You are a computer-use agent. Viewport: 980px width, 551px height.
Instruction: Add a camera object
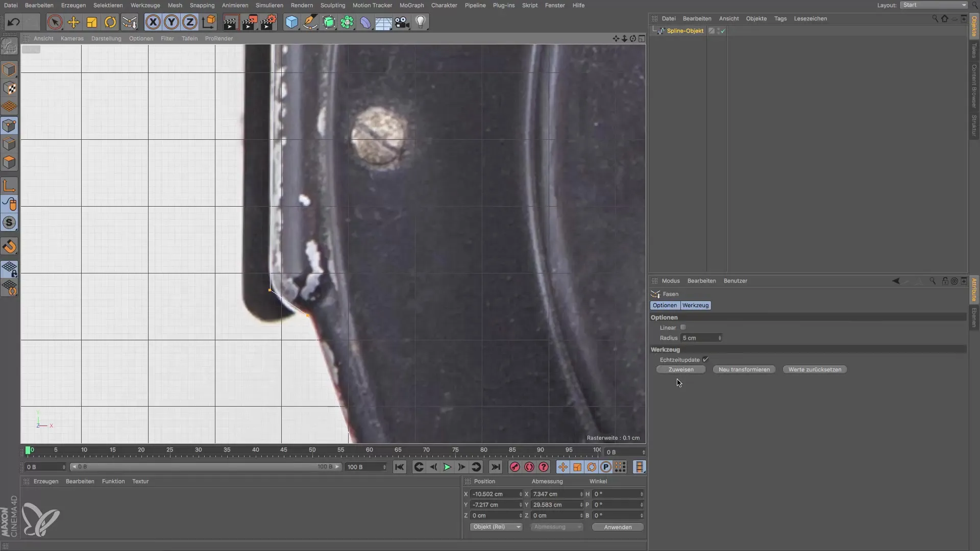(402, 22)
